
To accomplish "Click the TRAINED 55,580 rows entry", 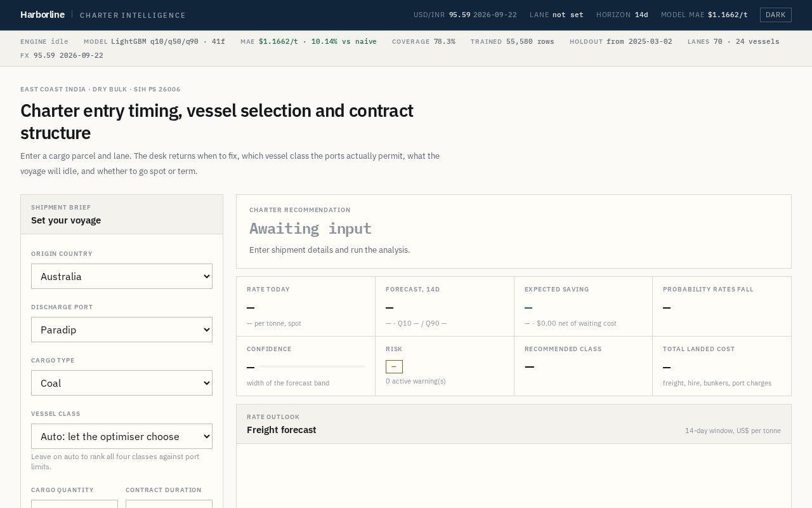I will 513,41.
